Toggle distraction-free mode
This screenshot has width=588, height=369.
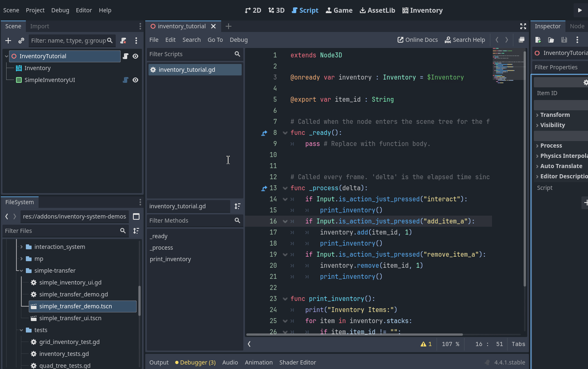523,26
